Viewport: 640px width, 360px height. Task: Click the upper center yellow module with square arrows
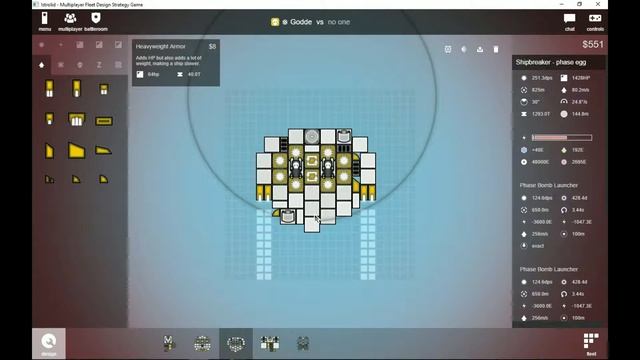click(312, 160)
